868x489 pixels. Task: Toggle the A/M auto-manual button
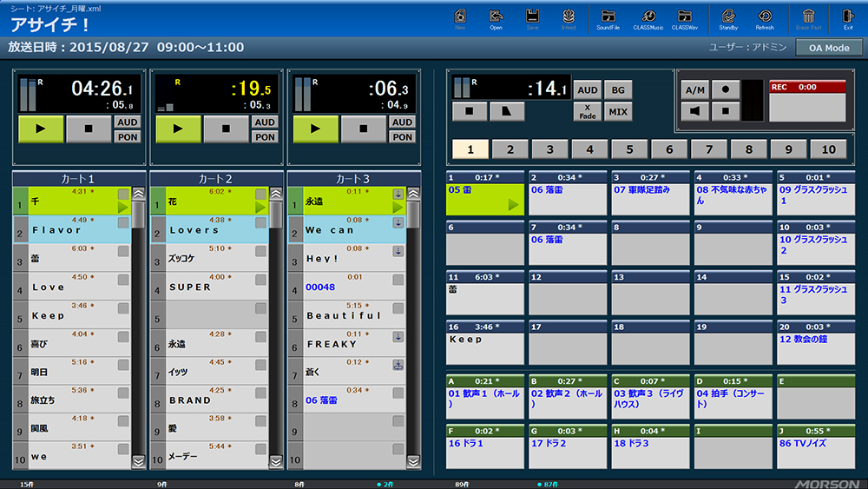(x=694, y=89)
